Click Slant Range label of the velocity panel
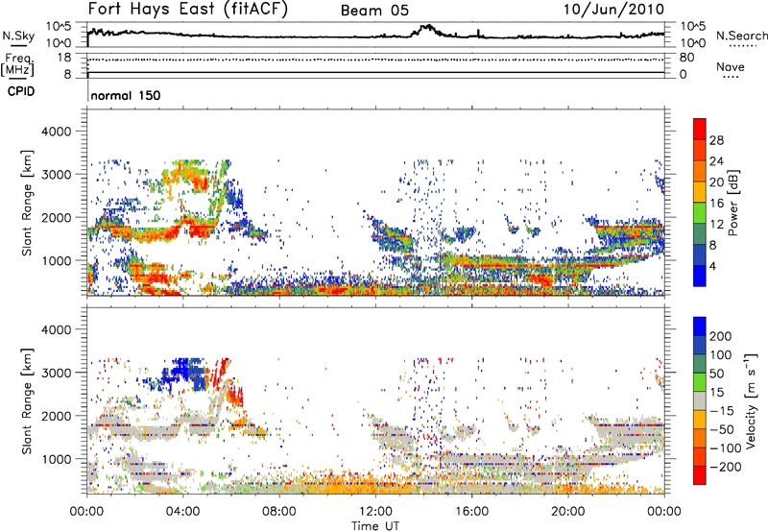768x532 pixels. pos(27,401)
